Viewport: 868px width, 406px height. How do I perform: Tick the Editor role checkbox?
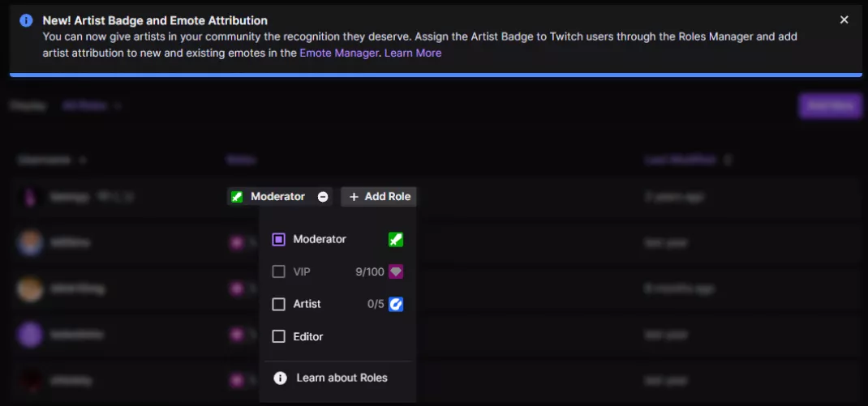click(278, 336)
